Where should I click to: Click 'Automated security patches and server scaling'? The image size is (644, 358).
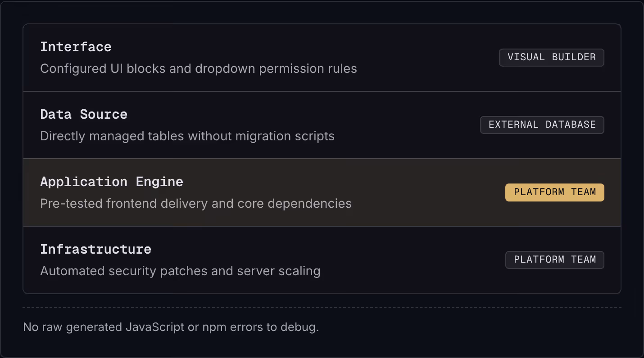[x=180, y=271]
